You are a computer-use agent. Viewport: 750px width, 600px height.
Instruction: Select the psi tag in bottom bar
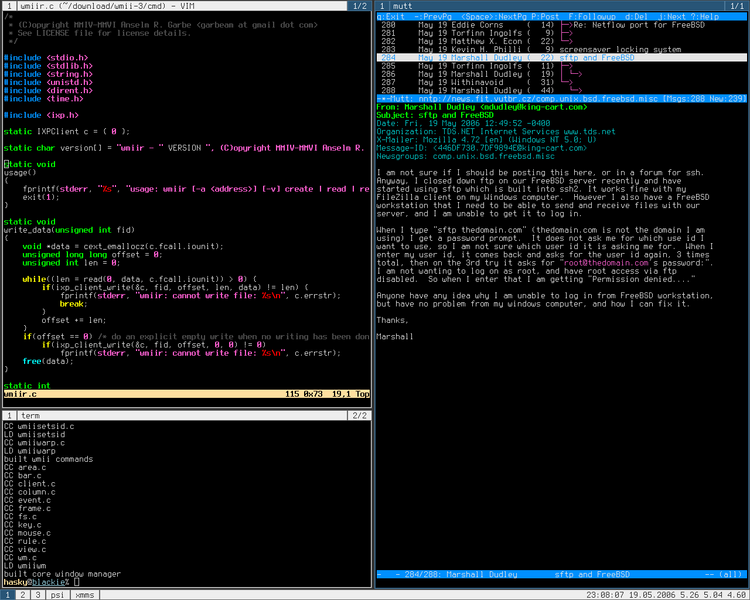[x=57, y=595]
